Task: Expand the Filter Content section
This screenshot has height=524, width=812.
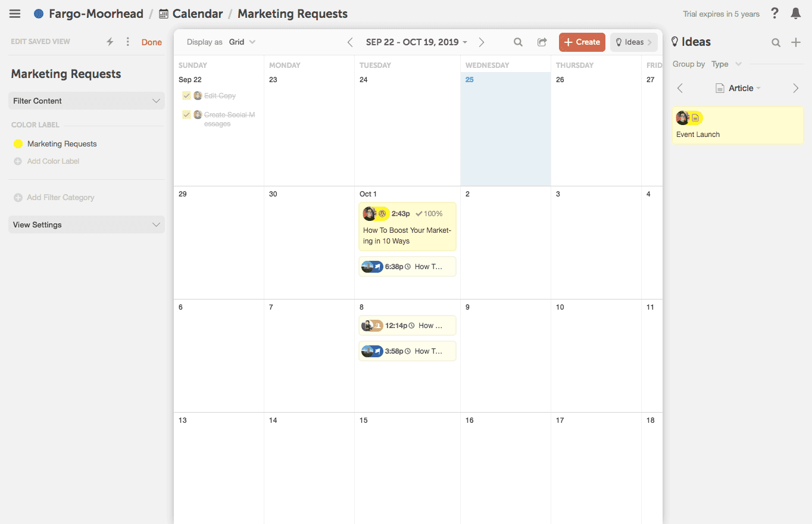Action: click(86, 101)
